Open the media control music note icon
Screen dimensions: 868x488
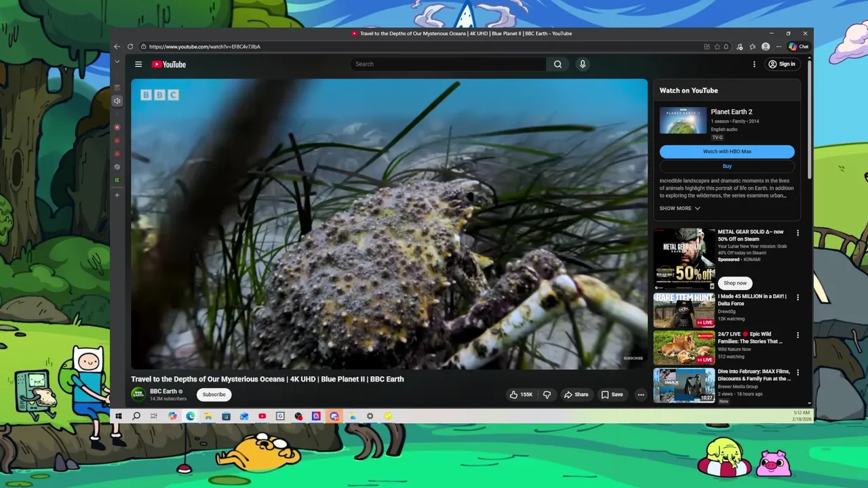[x=739, y=47]
